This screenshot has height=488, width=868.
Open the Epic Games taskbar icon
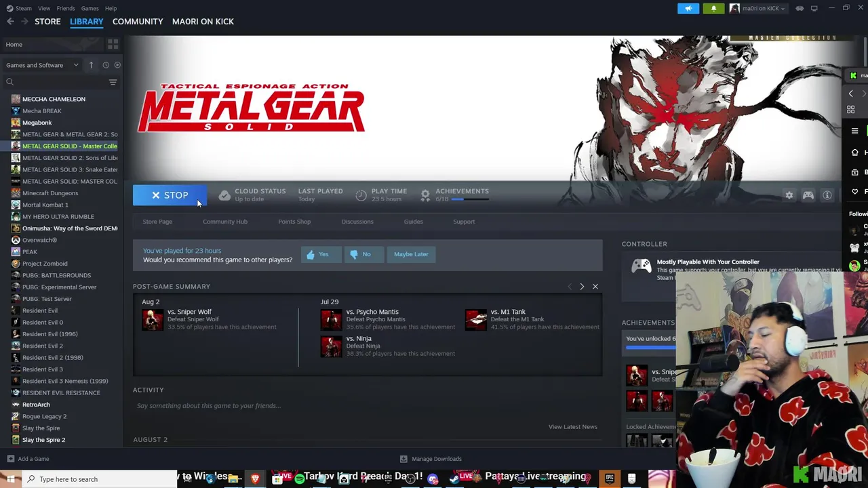610,479
